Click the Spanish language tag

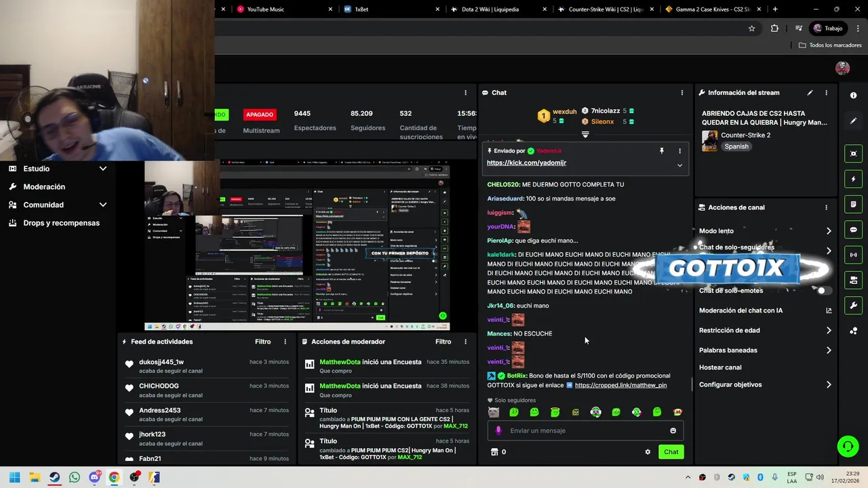tap(736, 146)
